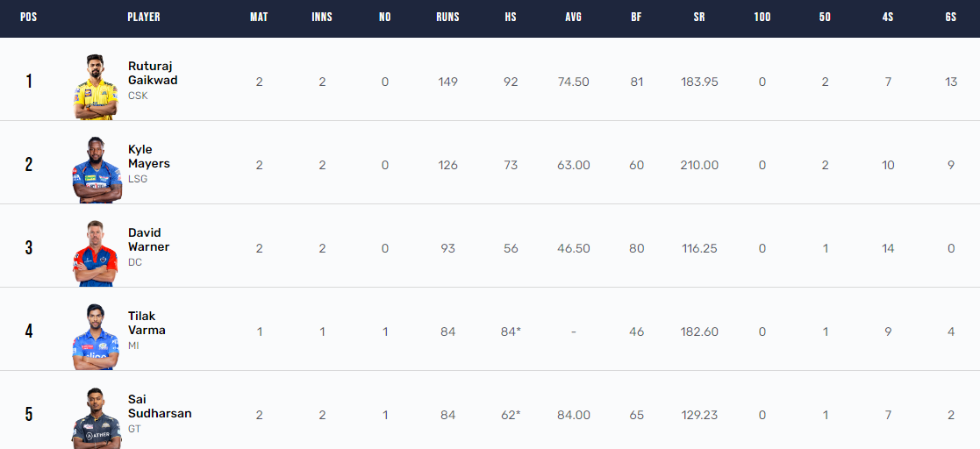This screenshot has height=449, width=980.
Task: Click the 6S column header
Action: point(951,18)
